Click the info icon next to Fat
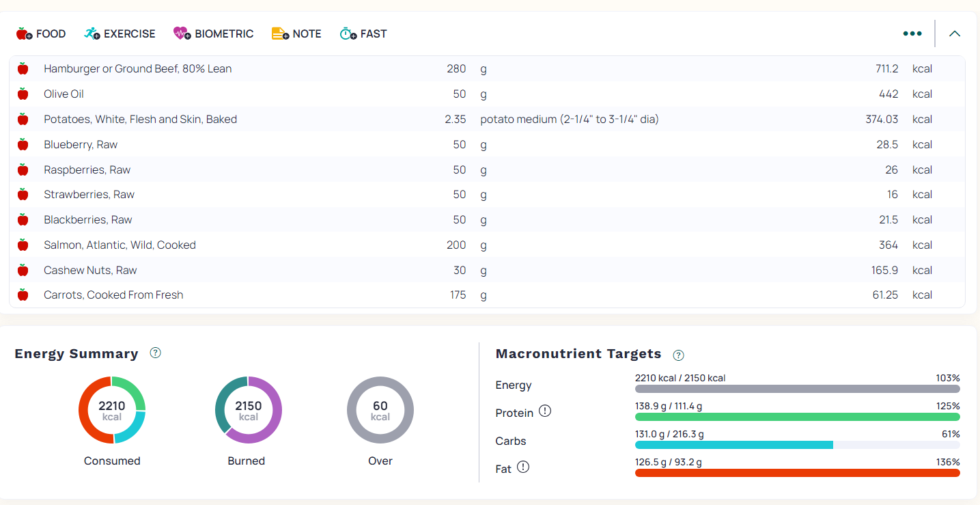Screen dimensions: 980x505 (x=523, y=467)
